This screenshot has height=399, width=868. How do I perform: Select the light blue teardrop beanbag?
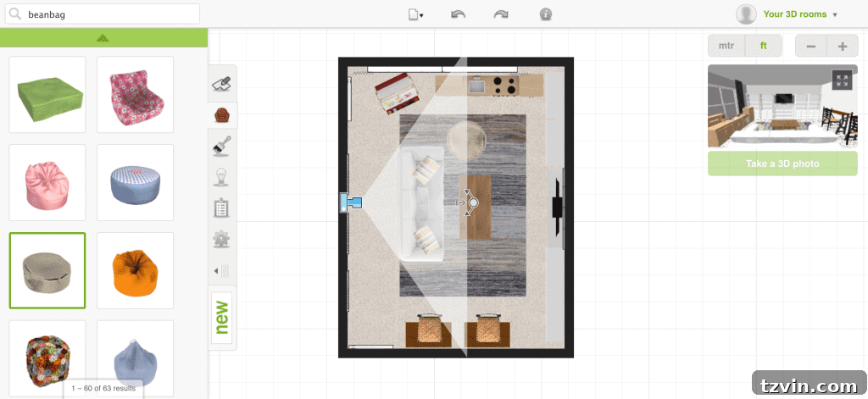[136, 357]
